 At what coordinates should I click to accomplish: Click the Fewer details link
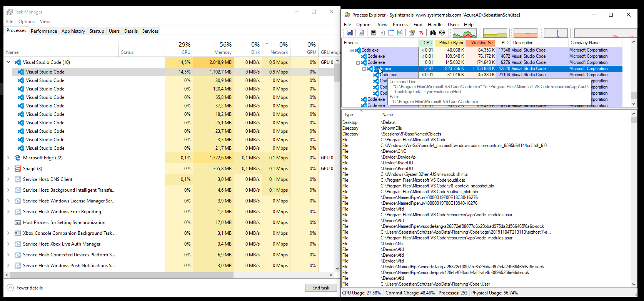(30, 288)
